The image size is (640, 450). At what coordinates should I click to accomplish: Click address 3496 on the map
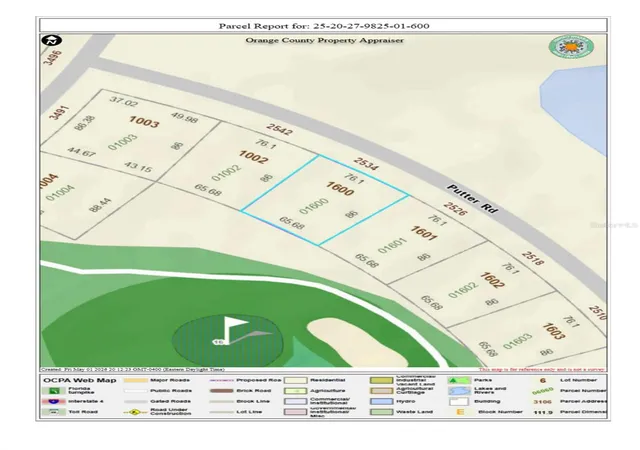pyautogui.click(x=53, y=58)
